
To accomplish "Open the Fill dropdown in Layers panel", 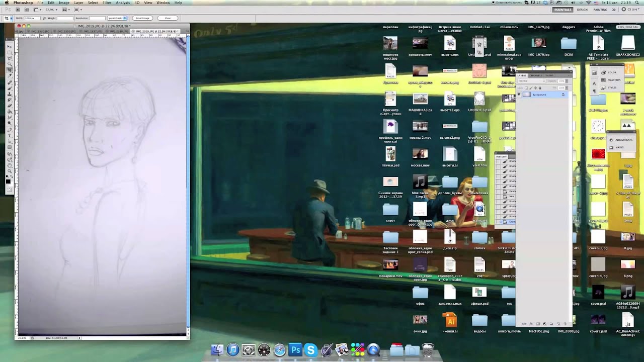I will click(x=567, y=88).
